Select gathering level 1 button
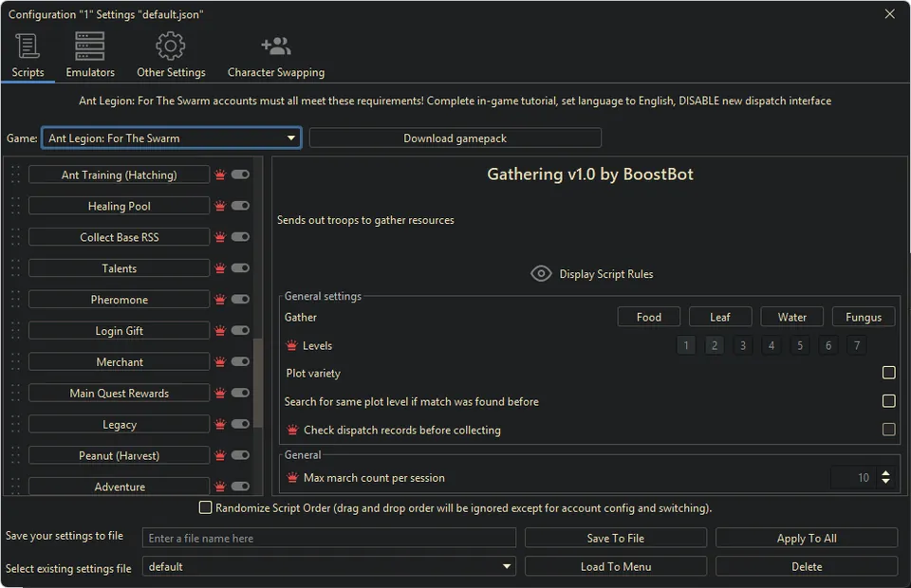 point(686,345)
